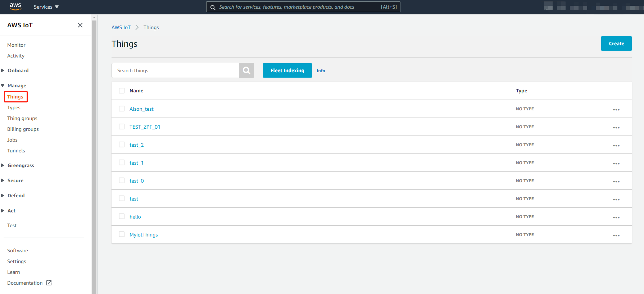This screenshot has width=644, height=294.
Task: Open actions menu for test row
Action: tap(616, 199)
